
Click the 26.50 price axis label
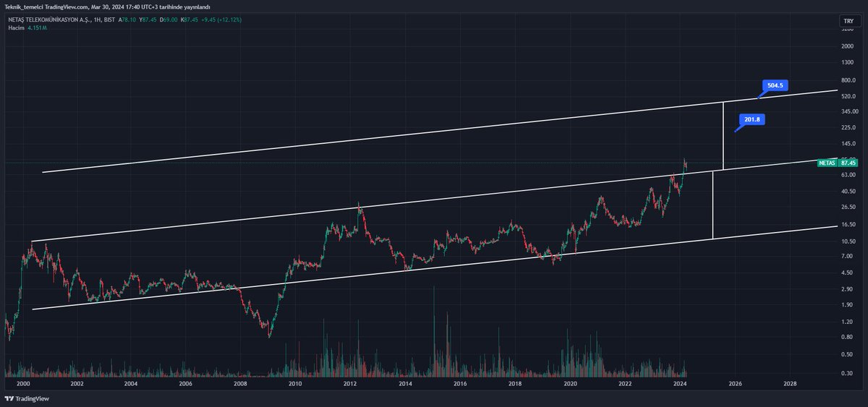pos(849,207)
